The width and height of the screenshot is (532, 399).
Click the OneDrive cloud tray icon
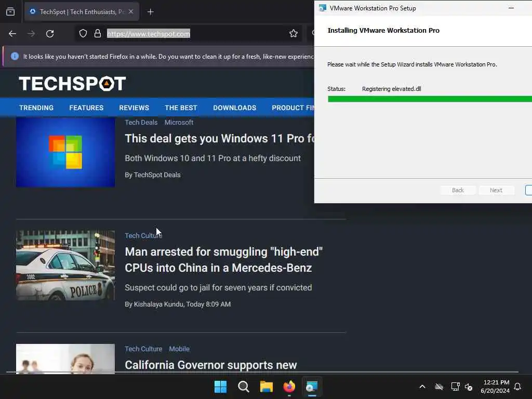439,387
